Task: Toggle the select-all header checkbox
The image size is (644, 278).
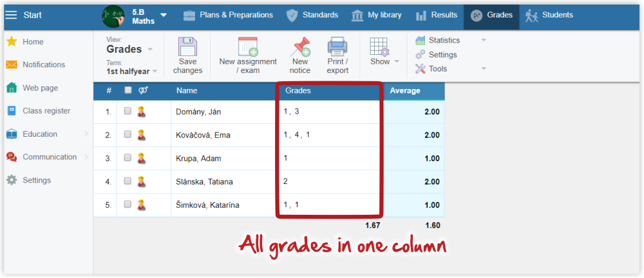Action: pos(128,90)
